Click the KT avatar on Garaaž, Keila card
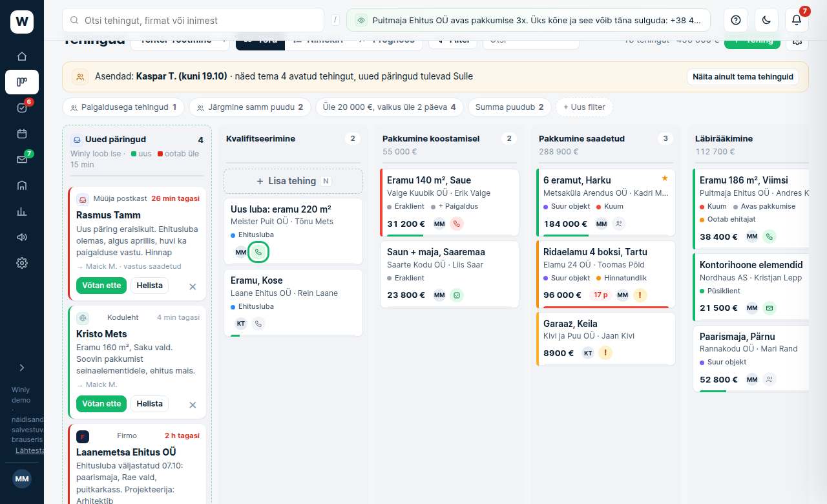The width and height of the screenshot is (827, 504). point(588,353)
